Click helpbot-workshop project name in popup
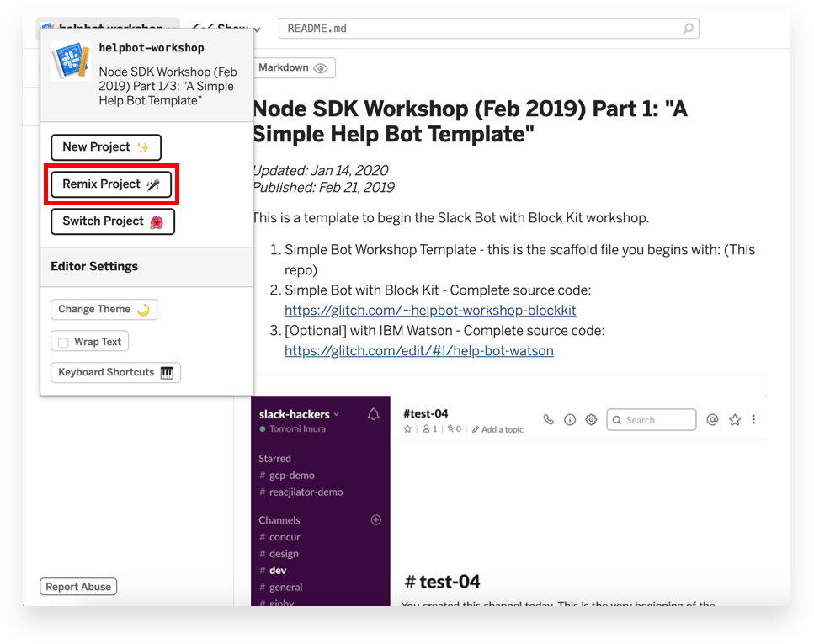The image size is (814, 644). pyautogui.click(x=152, y=48)
